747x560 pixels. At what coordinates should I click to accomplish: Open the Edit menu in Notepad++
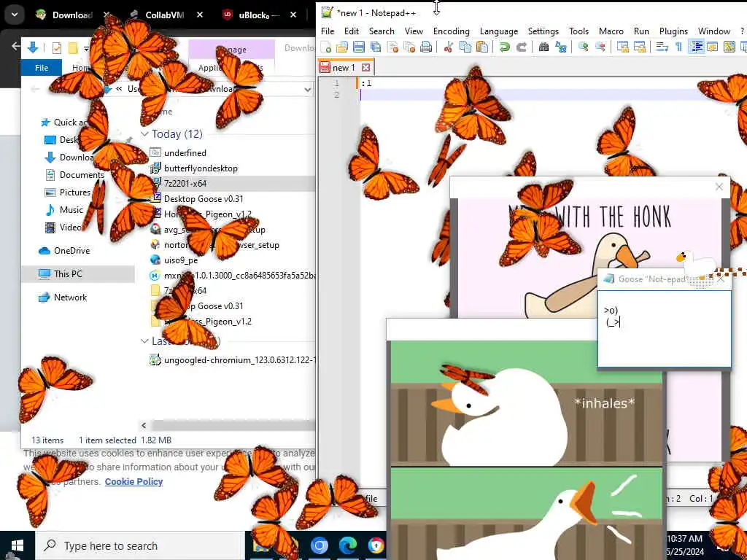pyautogui.click(x=351, y=31)
